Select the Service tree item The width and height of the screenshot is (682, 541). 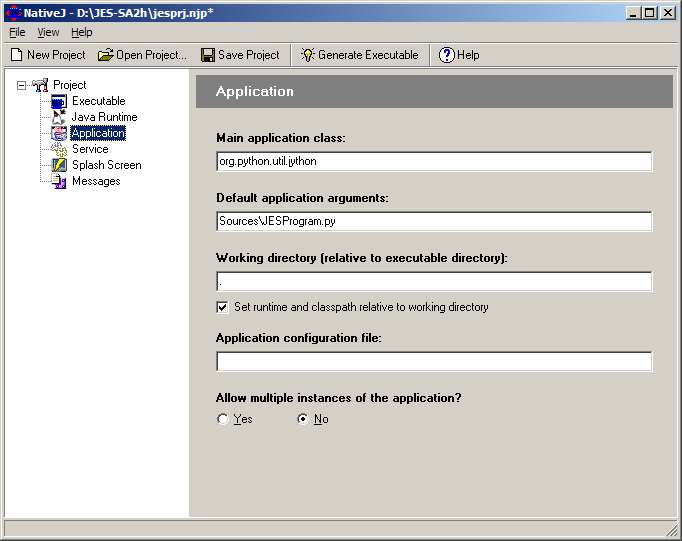[90, 149]
